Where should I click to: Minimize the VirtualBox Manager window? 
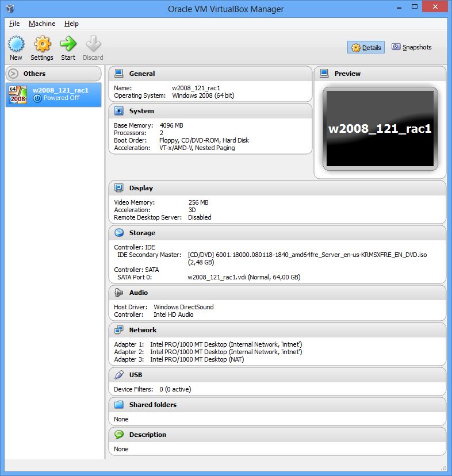point(399,7)
